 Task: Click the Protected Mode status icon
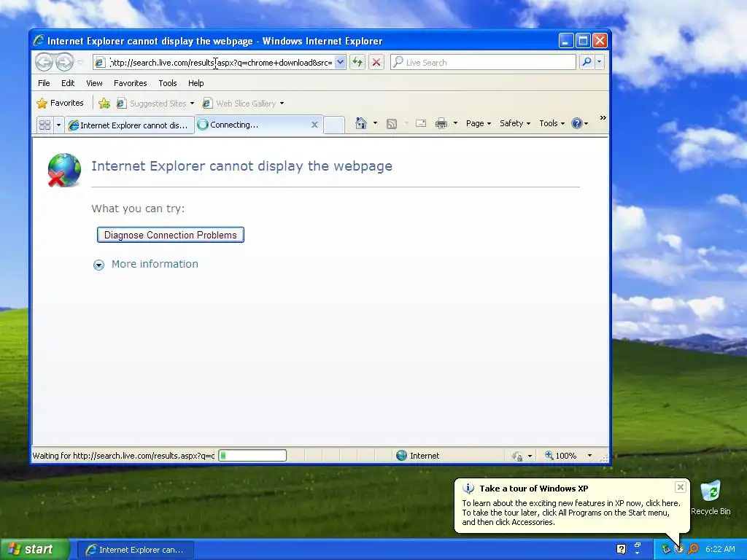click(x=517, y=456)
